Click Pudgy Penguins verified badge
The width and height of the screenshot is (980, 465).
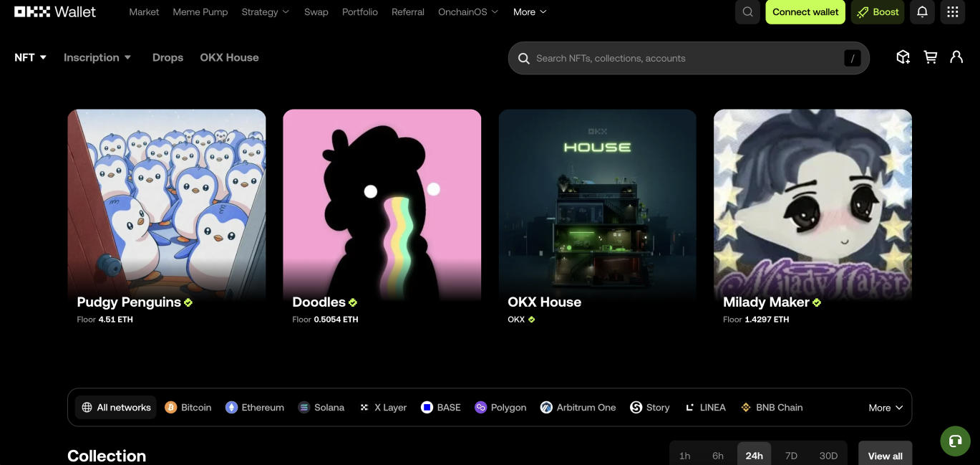pyautogui.click(x=188, y=302)
